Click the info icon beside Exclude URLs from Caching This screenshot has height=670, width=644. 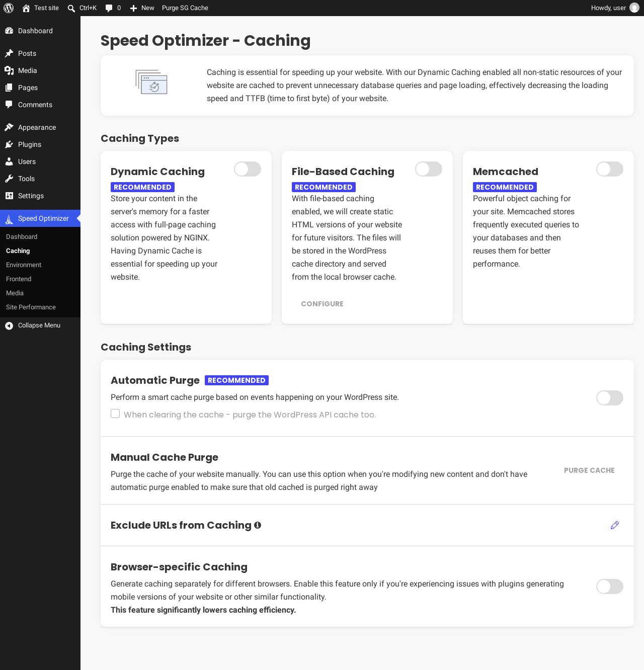pos(258,525)
